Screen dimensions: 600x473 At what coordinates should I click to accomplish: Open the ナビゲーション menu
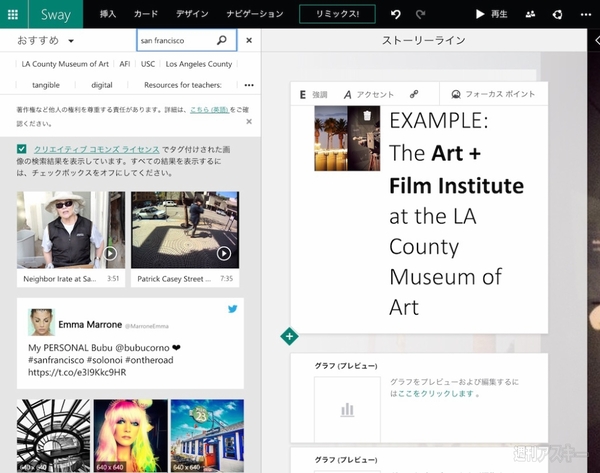point(255,14)
